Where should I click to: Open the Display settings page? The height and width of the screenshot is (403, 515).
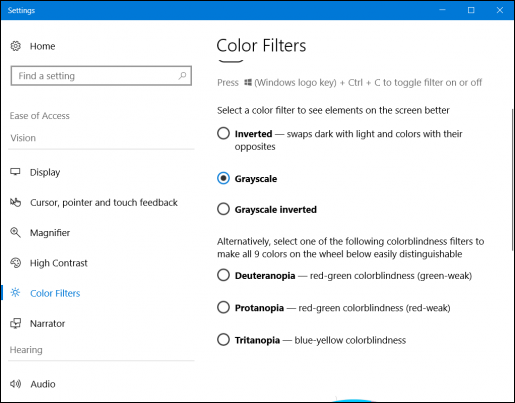[45, 172]
